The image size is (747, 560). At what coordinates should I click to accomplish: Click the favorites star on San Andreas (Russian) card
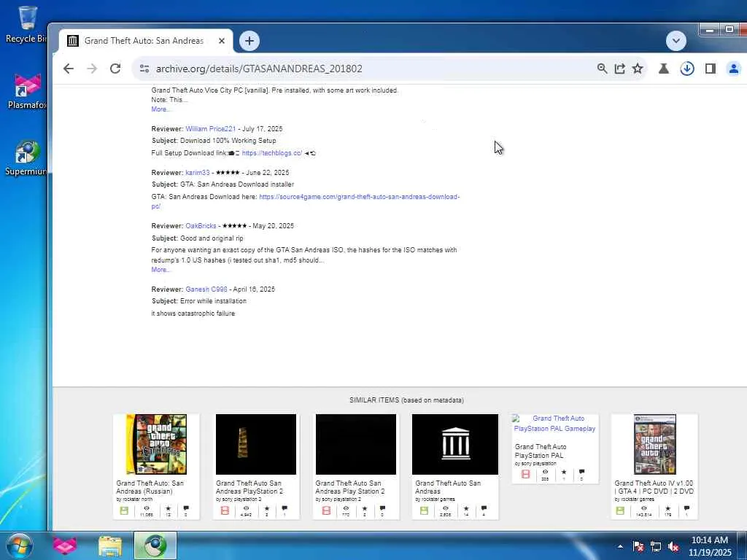168,508
